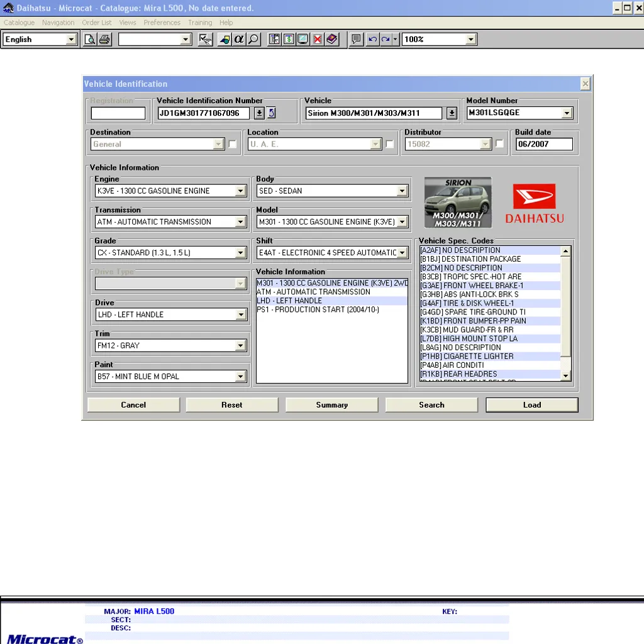
Task: Toggle the Destination checkbox
Action: (233, 144)
